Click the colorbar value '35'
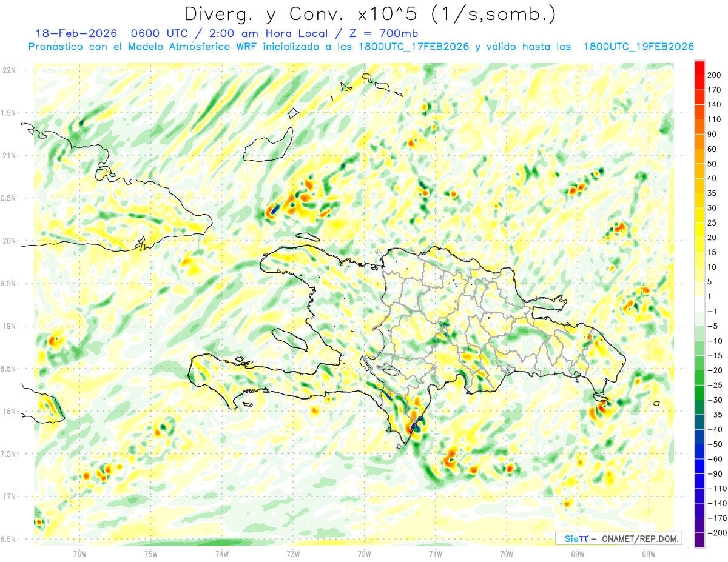This screenshot has width=728, height=562. tap(712, 193)
